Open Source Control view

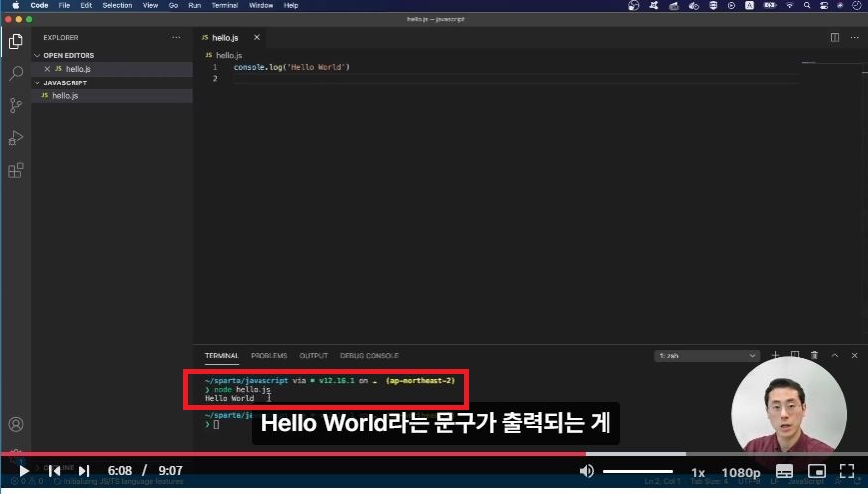[x=16, y=105]
